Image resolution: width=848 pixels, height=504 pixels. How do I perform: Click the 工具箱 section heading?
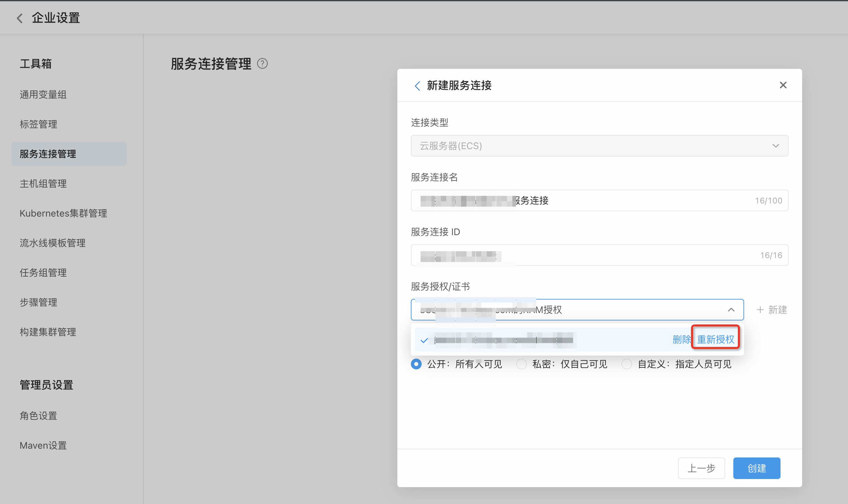click(36, 63)
